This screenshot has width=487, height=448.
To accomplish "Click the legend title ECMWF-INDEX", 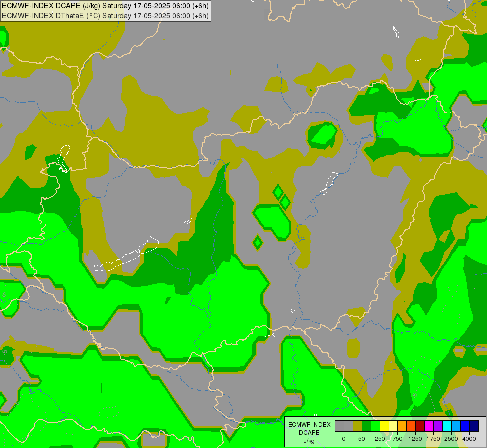I will coord(309,425).
